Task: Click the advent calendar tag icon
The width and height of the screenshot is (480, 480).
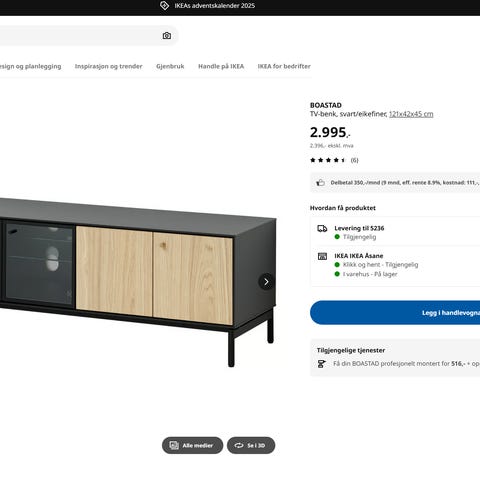Action: pos(164,6)
